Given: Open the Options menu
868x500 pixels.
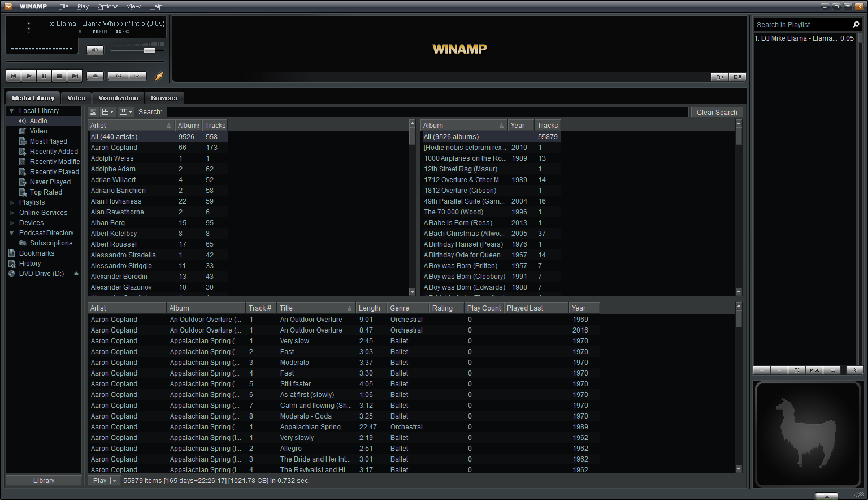Looking at the screenshot, I should pos(107,6).
